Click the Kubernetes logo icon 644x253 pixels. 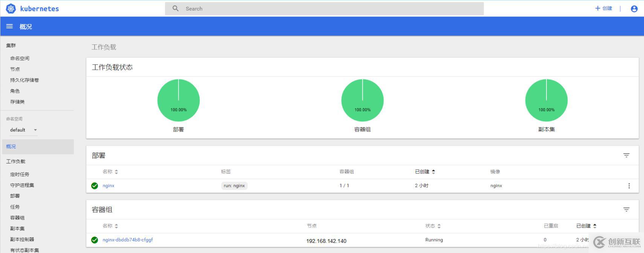click(x=11, y=9)
